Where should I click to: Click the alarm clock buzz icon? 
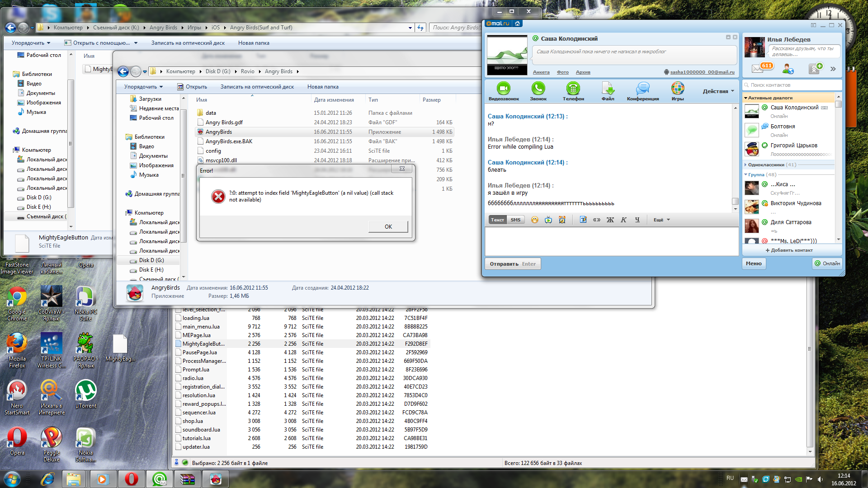click(562, 220)
